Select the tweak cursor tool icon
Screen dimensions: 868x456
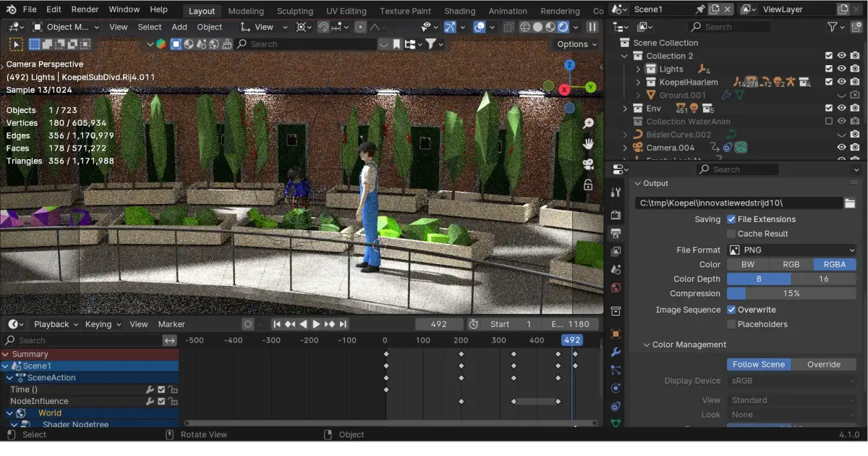[x=16, y=44]
